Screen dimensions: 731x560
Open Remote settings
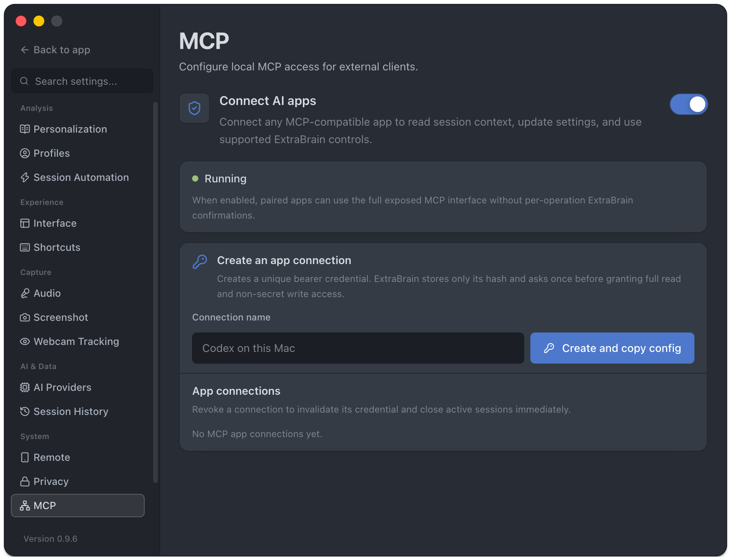pyautogui.click(x=78, y=457)
